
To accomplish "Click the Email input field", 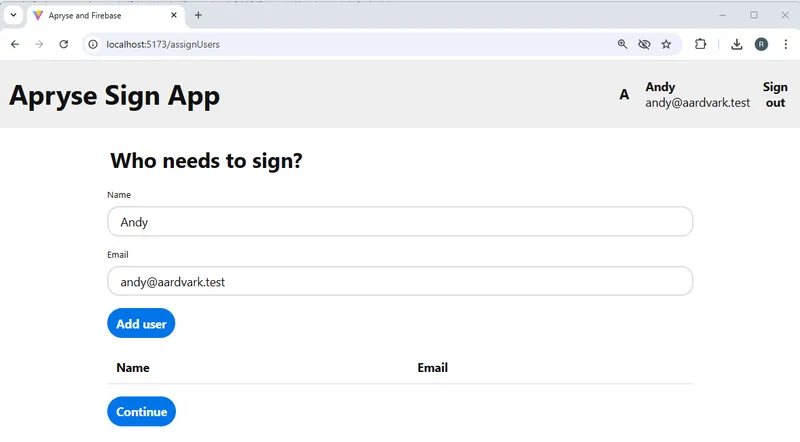I will pos(400,281).
